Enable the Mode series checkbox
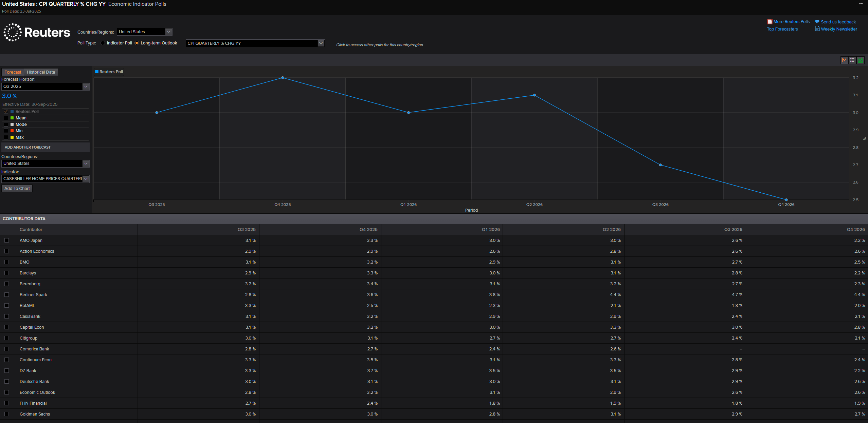 tap(6, 124)
